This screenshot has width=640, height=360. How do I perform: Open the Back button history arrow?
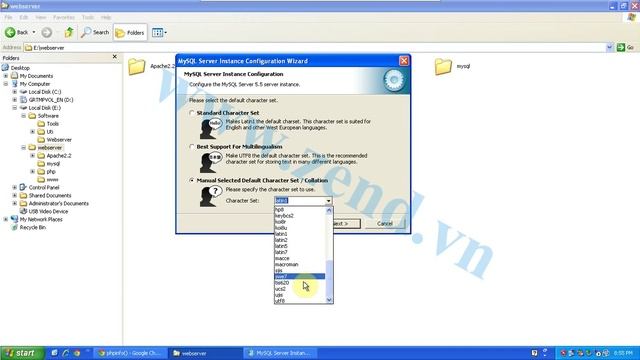(34, 32)
